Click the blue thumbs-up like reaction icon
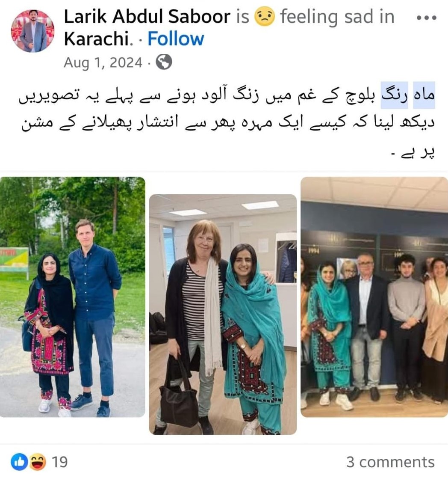Image resolution: width=448 pixels, height=481 pixels. [x=19, y=462]
